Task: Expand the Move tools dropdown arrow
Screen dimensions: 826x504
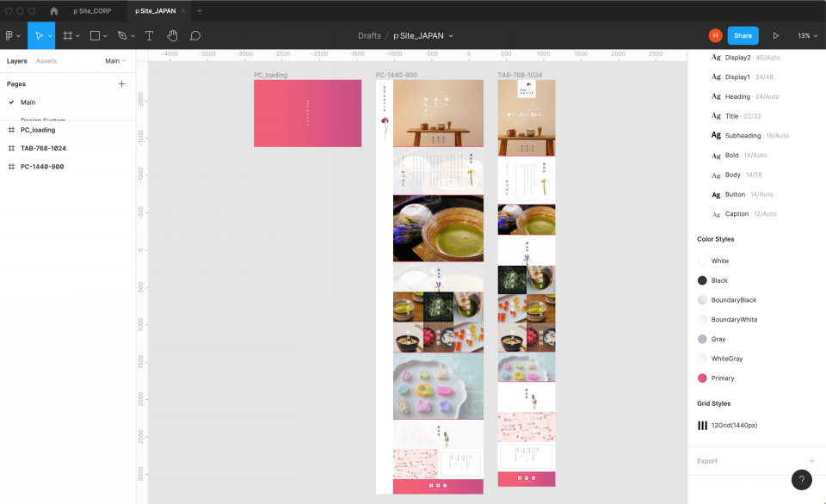Action: (x=50, y=36)
